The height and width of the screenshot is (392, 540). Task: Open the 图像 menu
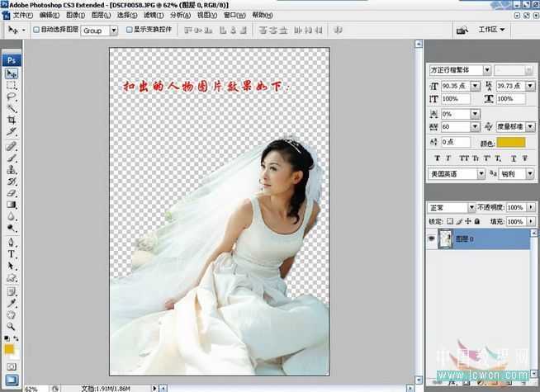pos(74,15)
